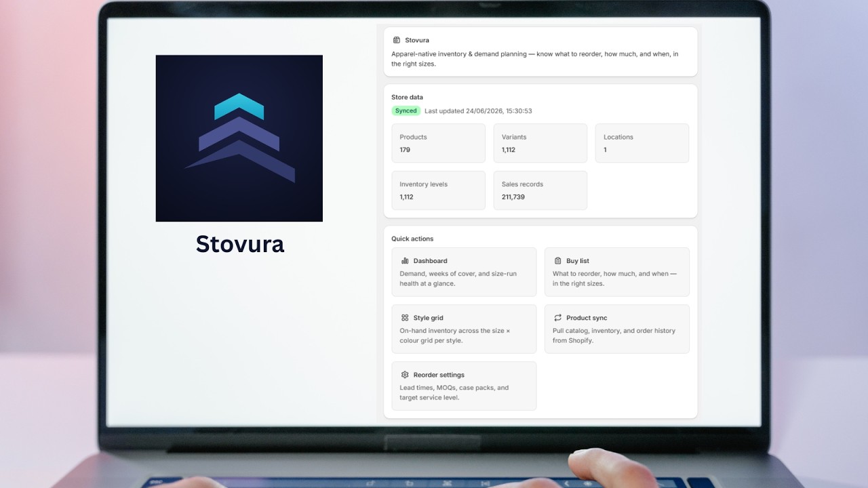This screenshot has height=488, width=868.
Task: Click the Synced status badge
Action: point(406,110)
